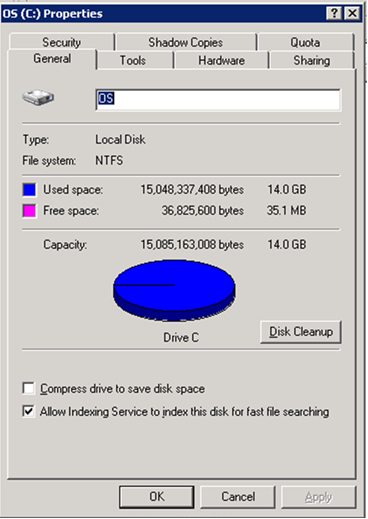Image resolution: width=368 pixels, height=519 pixels.
Task: Click the blue Used space swatch
Action: tap(29, 190)
